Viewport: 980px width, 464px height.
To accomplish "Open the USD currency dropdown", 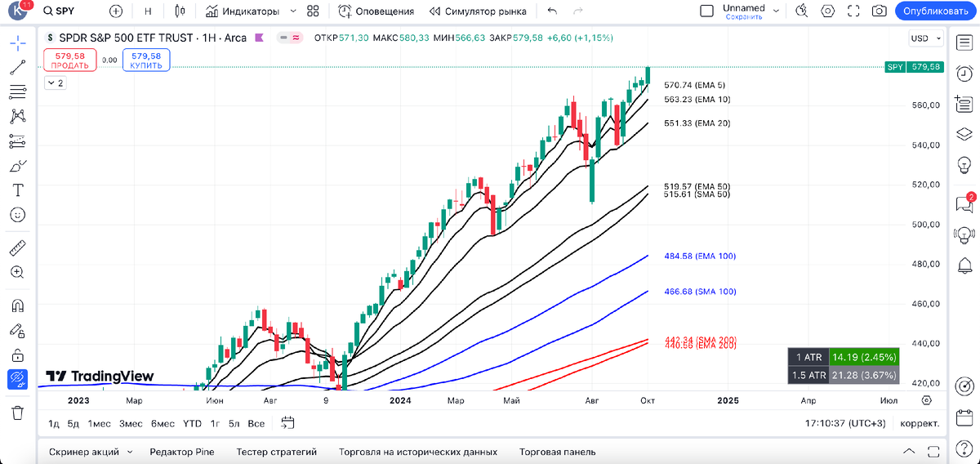I will click(x=926, y=38).
